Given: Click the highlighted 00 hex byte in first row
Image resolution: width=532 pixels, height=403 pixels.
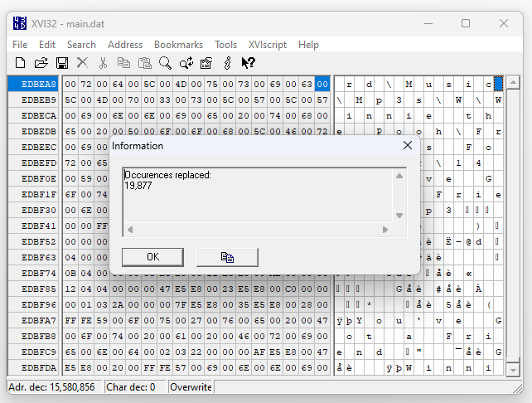Looking at the screenshot, I should 322,85.
